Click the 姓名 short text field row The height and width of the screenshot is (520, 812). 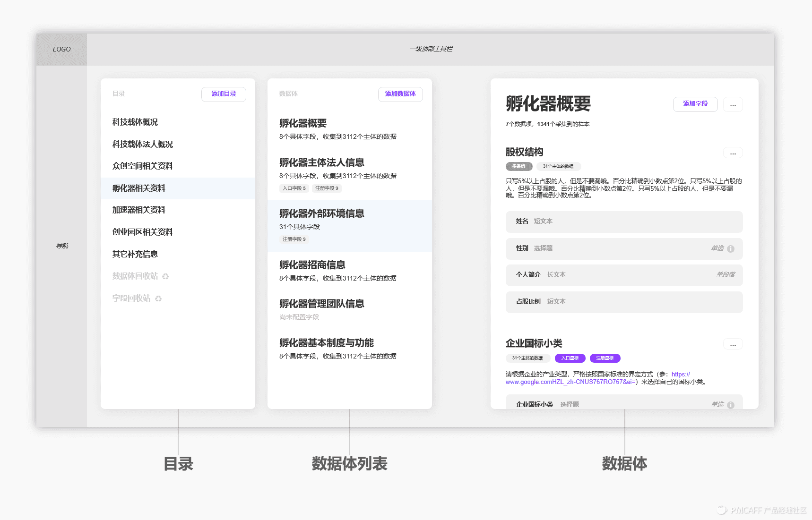pyautogui.click(x=624, y=222)
